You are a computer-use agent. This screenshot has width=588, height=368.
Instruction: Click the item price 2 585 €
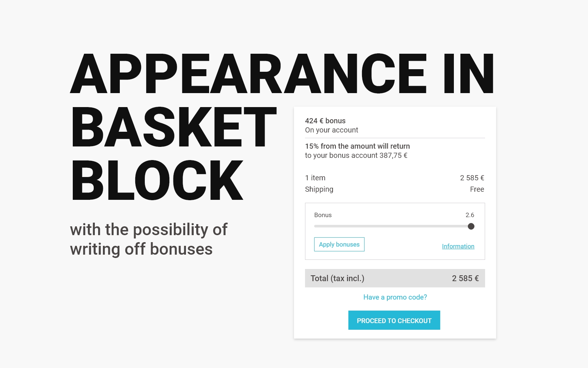472,178
